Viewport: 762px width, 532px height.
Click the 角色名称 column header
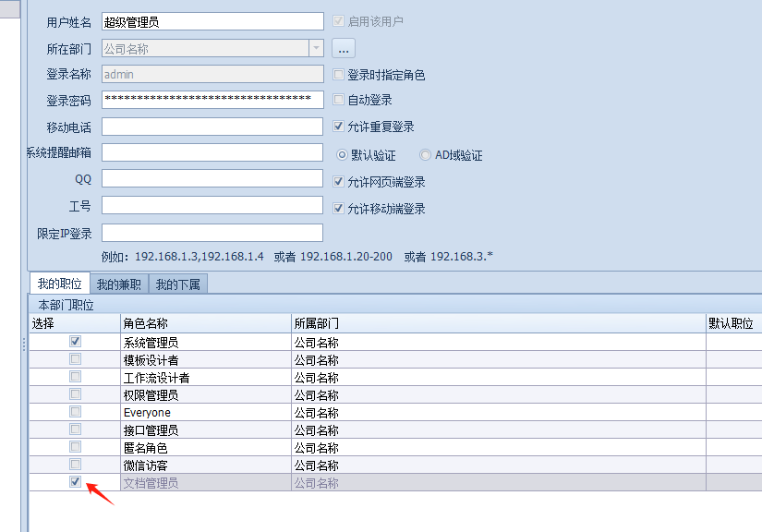205,323
